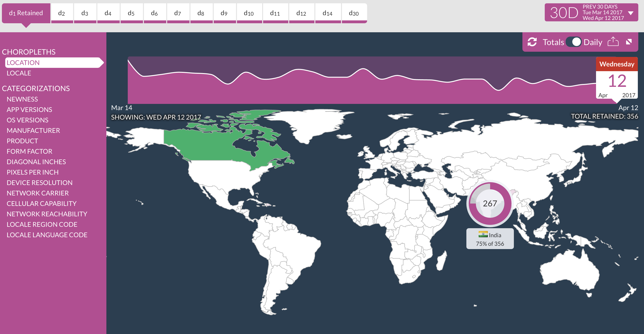
Task: Open the 30D date range dropdown
Action: (591, 12)
